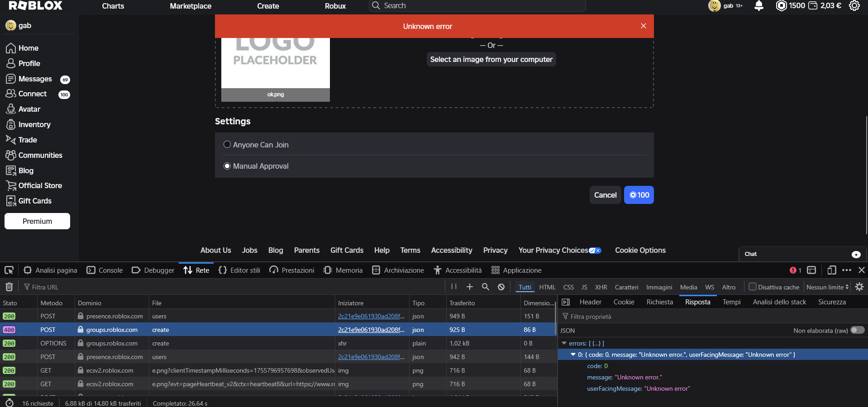Select the Anyone Can Join radio button
This screenshot has height=407, width=868.
pyautogui.click(x=227, y=145)
